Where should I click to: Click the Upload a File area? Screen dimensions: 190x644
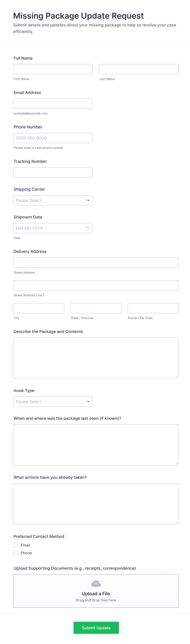pos(96,593)
